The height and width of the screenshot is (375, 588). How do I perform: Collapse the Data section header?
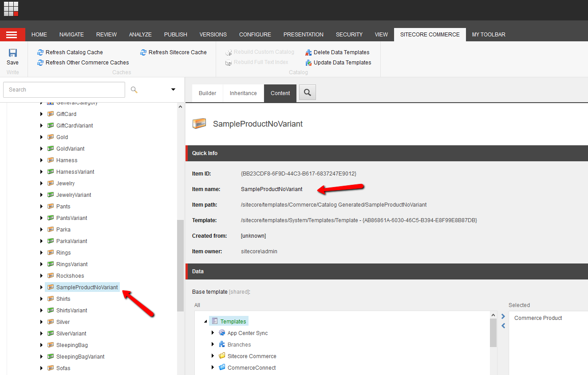click(387, 271)
